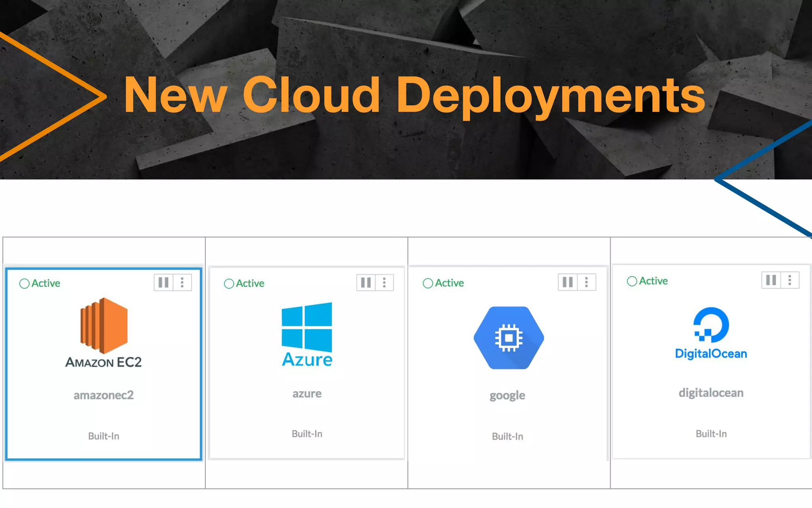The width and height of the screenshot is (812, 508).
Task: Open the digitalocean card kebab menu
Action: tap(790, 280)
